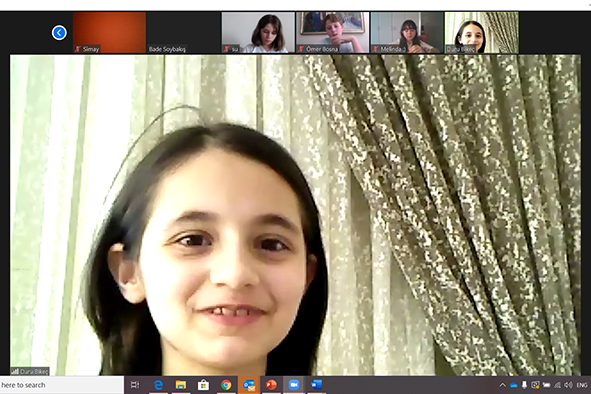Image resolution: width=591 pixels, height=394 pixels.
Task: Open the network status tray icon
Action: coord(557,385)
